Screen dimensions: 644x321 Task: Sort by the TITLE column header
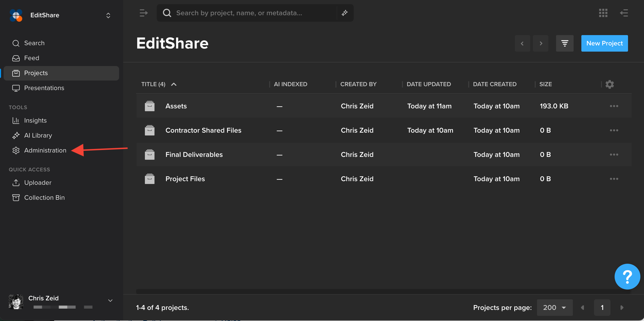153,84
